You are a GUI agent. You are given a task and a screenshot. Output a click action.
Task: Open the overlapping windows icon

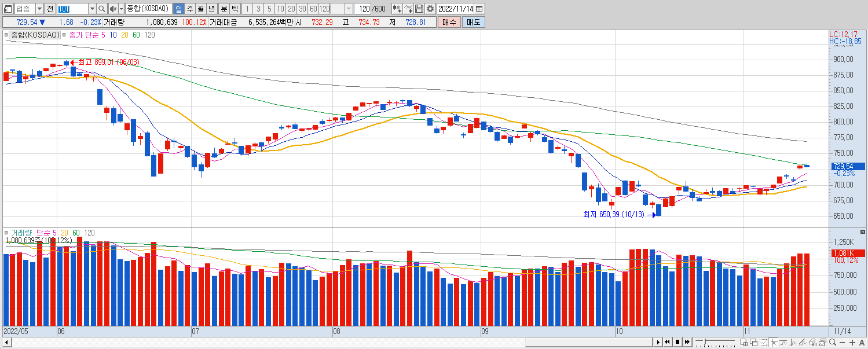point(753,343)
